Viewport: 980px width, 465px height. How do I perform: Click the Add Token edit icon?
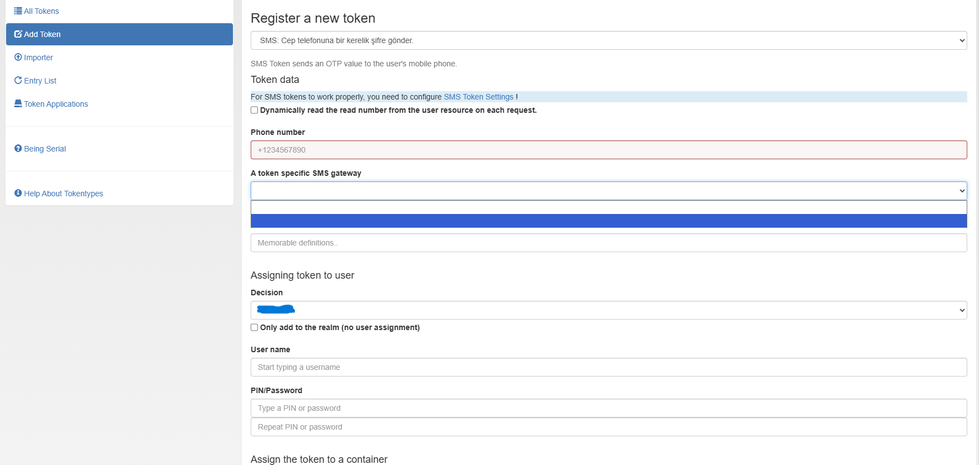tap(18, 34)
